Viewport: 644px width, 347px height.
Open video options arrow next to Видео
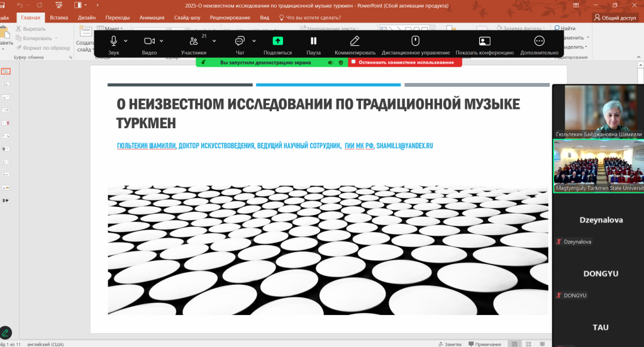coord(162,41)
